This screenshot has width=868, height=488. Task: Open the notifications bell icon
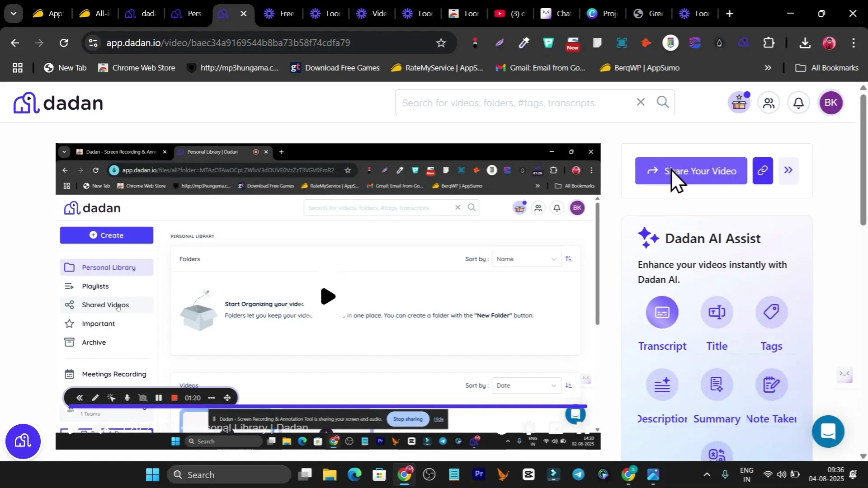[799, 103]
